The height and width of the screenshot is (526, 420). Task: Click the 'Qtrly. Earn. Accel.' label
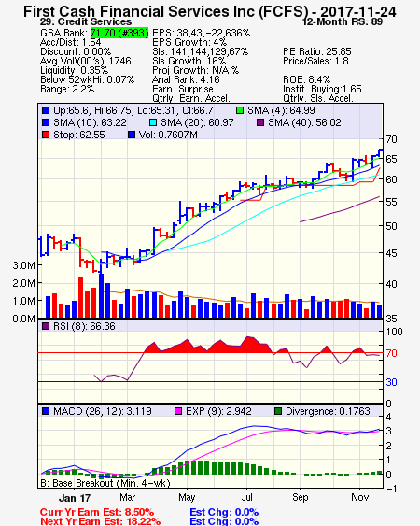click(x=191, y=98)
